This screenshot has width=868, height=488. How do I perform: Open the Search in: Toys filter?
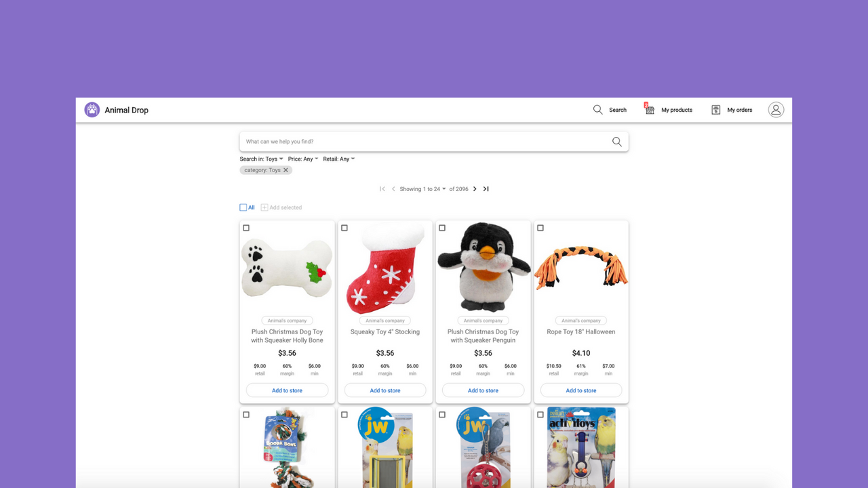click(x=261, y=159)
